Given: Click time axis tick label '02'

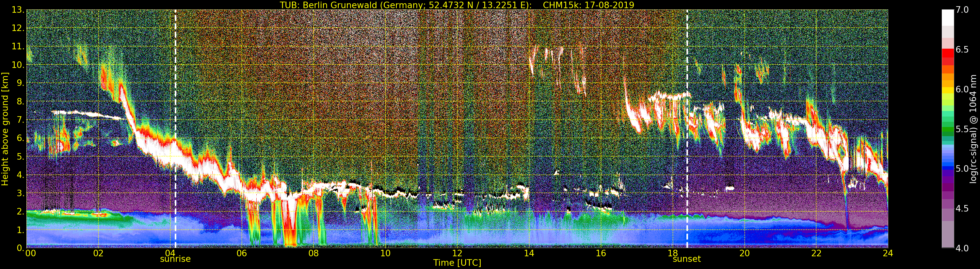Looking at the screenshot, I should pyautogui.click(x=99, y=253).
